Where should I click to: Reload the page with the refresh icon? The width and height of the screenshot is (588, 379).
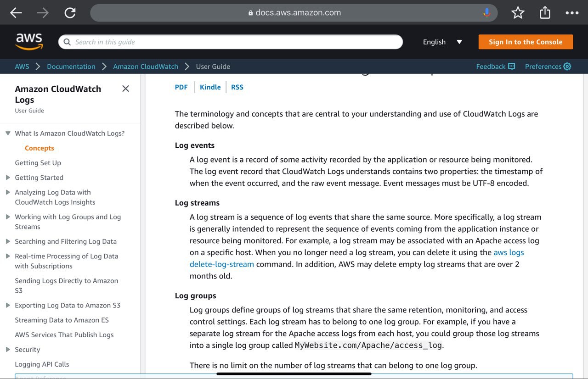coord(70,13)
